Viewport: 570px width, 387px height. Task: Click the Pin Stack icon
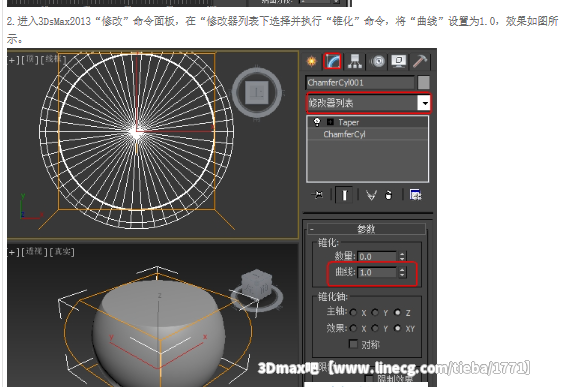[x=317, y=195]
